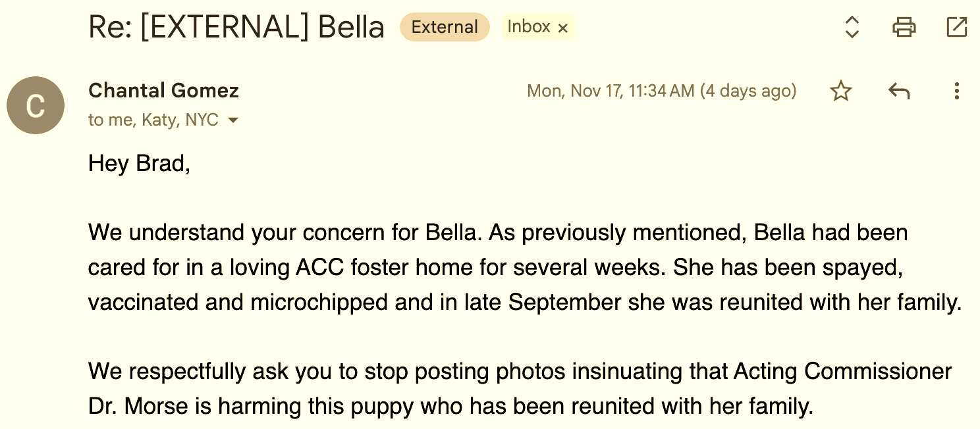Click Chantal's circular C avatar
Image resolution: width=980 pixels, height=429 pixels.
(35, 105)
